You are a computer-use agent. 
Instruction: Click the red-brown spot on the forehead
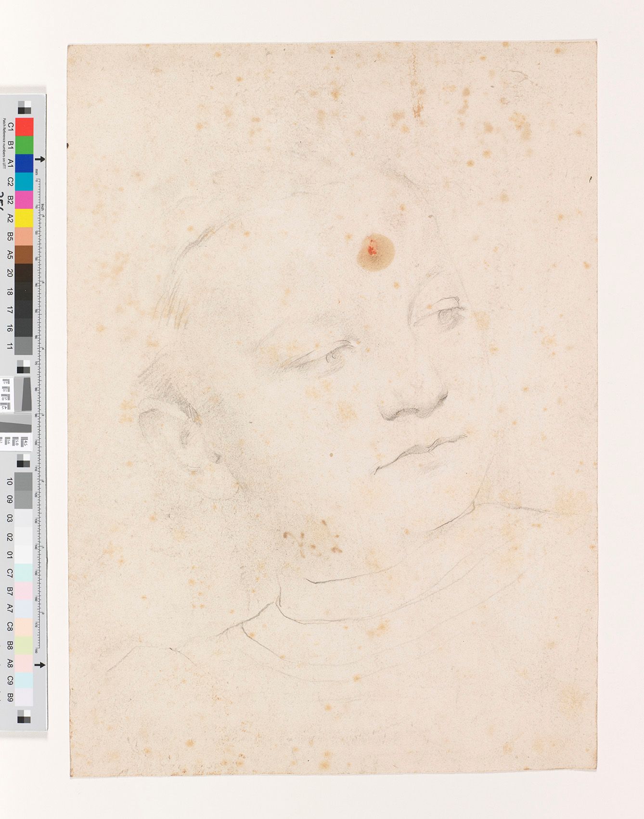[x=376, y=253]
